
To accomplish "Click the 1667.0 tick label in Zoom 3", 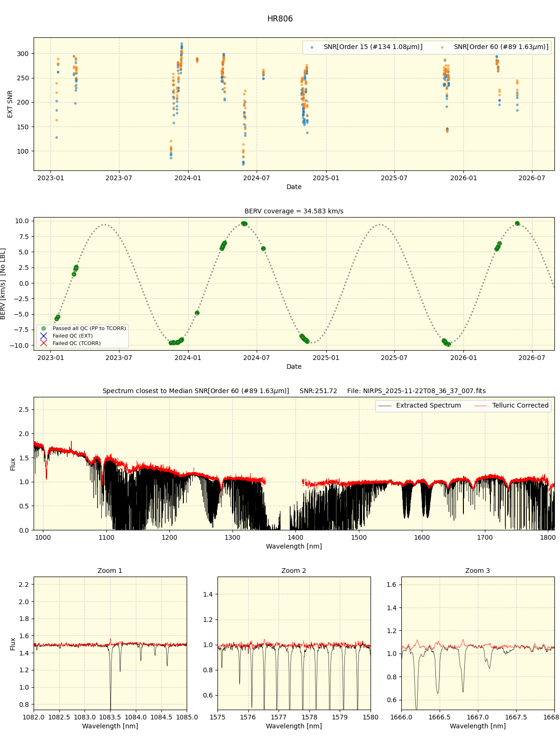I will (478, 717).
